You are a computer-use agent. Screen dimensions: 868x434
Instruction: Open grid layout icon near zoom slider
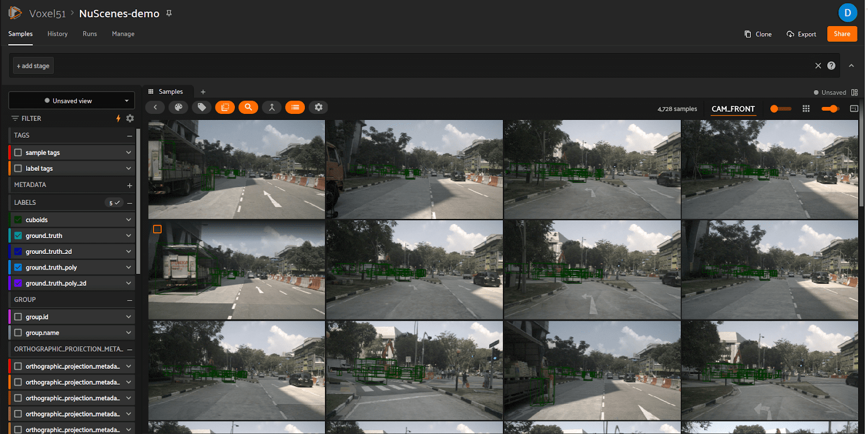pos(806,108)
